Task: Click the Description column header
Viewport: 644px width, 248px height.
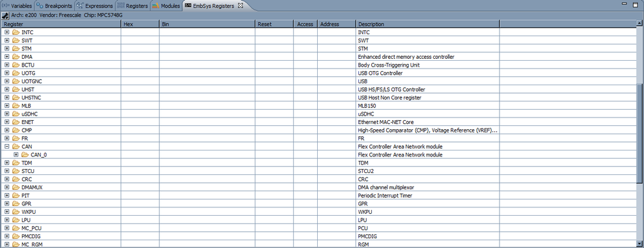Action: pos(427,25)
